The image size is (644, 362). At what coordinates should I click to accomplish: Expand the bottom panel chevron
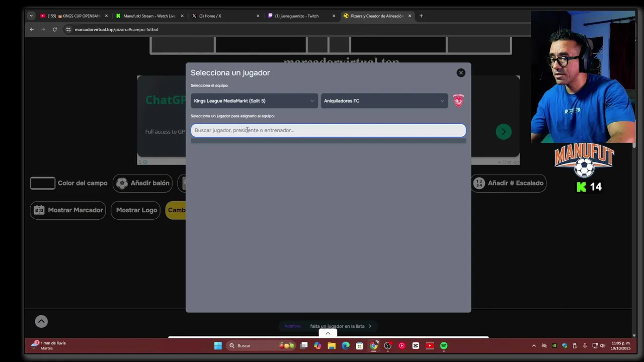tap(328, 333)
